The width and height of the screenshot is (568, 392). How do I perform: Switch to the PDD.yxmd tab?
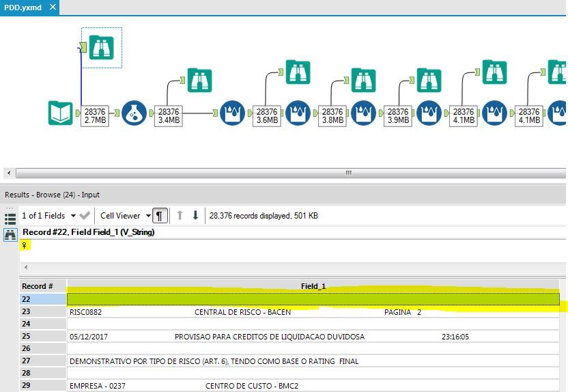click(x=23, y=8)
